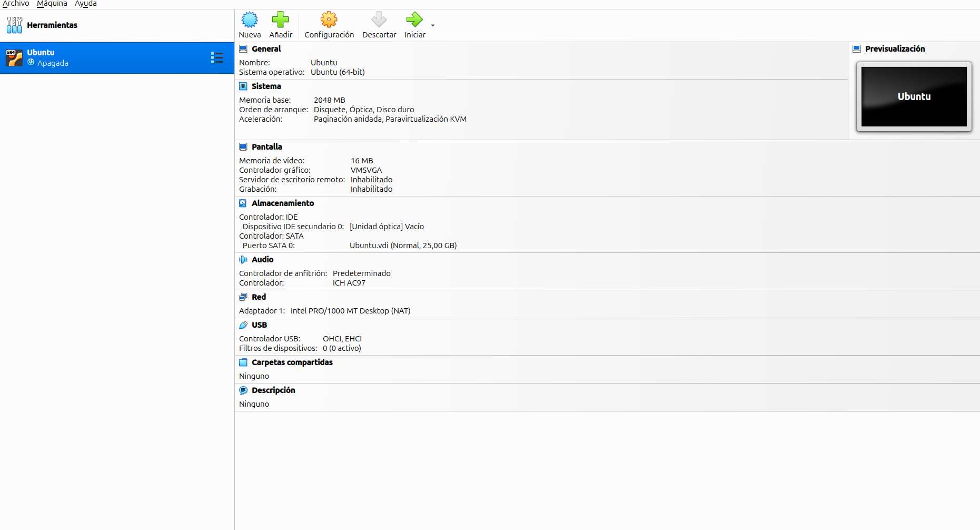Click the 'Ubuntu (64-bit)' operating system value
980x530 pixels.
pos(338,72)
